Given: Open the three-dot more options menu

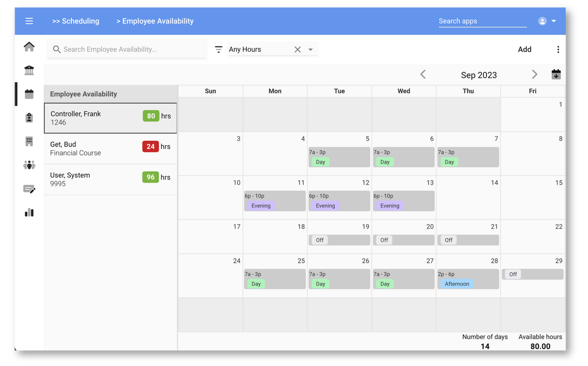Looking at the screenshot, I should click(558, 50).
